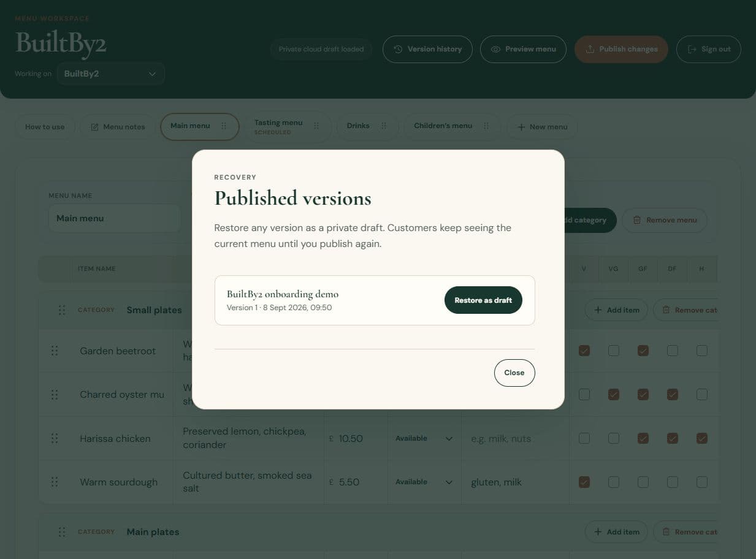The height and width of the screenshot is (559, 756).
Task: Click the Preview menu button
Action: [x=523, y=49]
